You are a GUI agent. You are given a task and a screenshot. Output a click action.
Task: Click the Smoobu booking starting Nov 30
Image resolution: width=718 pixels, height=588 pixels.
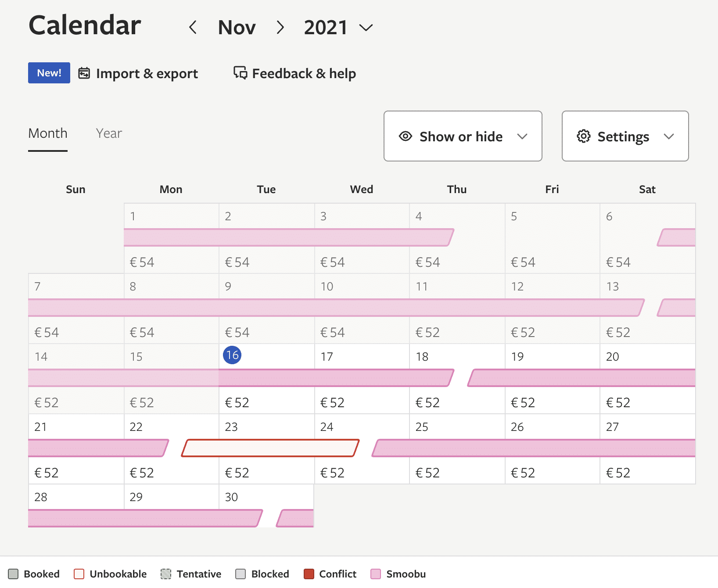coord(295,518)
